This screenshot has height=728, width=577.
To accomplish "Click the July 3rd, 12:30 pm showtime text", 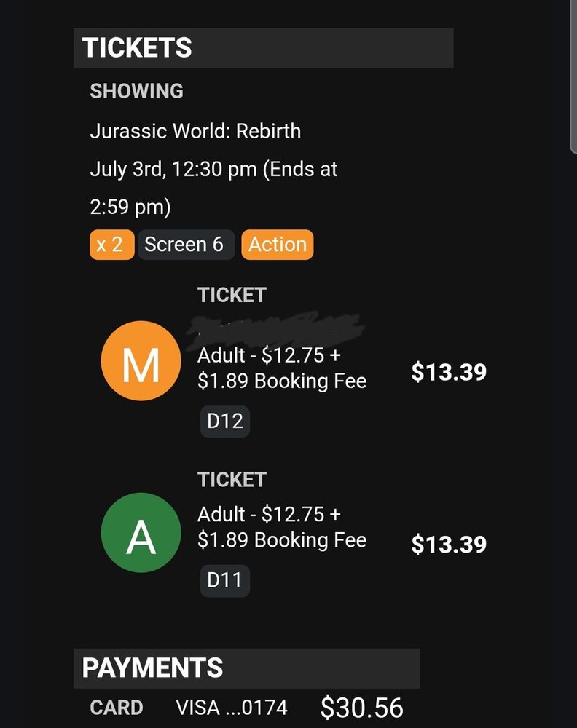I will click(x=213, y=170).
